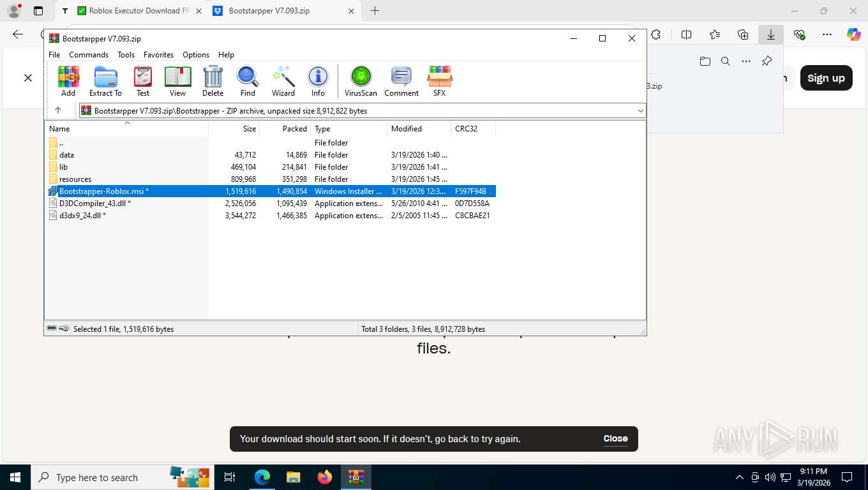This screenshot has height=490, width=868.
Task: Open a new browser tab
Action: pos(375,11)
